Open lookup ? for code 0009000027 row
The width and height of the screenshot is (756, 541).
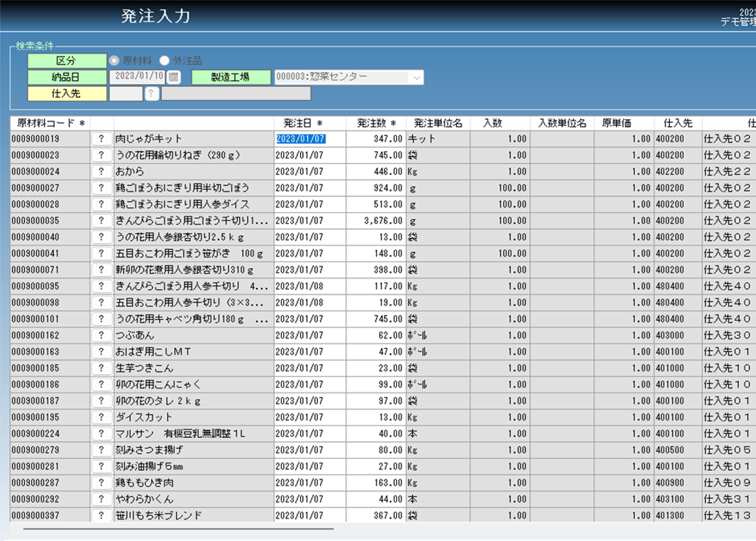coord(101,188)
